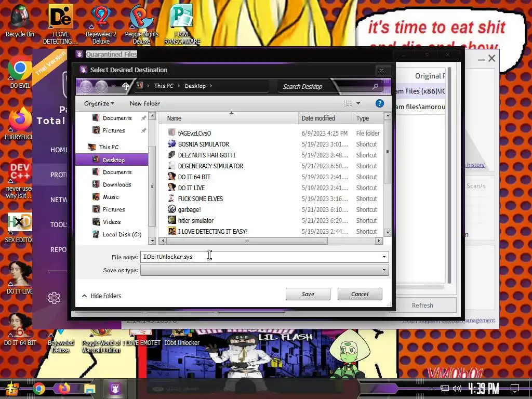
Task: Open the notification center icon
Action: (x=515, y=389)
